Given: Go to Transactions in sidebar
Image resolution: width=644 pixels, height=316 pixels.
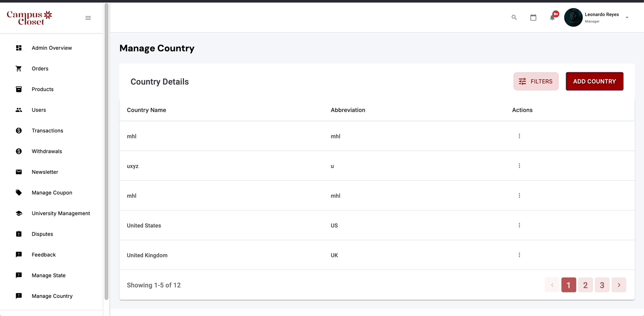Looking at the screenshot, I should (47, 131).
